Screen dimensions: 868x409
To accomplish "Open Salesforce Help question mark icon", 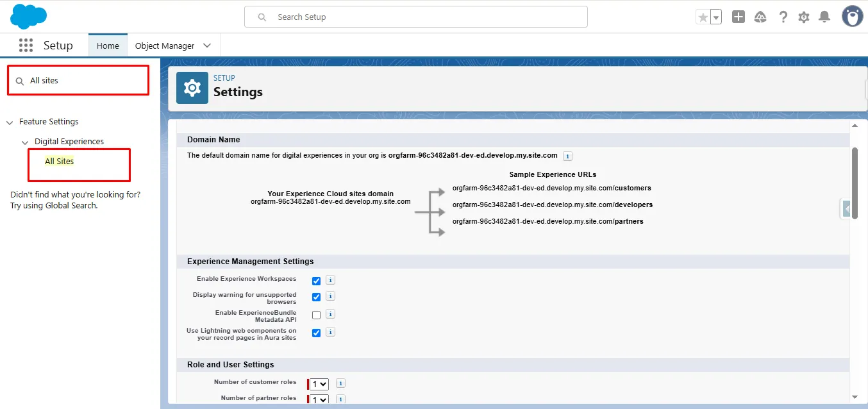I will tap(783, 17).
